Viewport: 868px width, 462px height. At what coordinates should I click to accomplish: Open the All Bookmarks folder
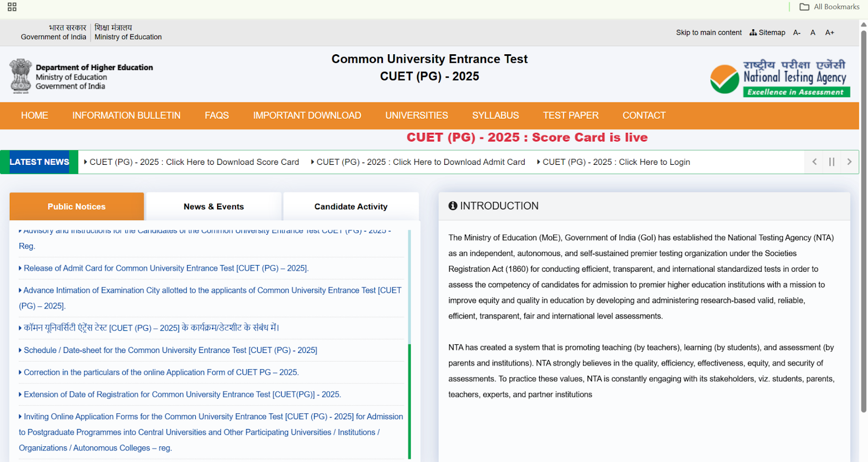coord(829,7)
